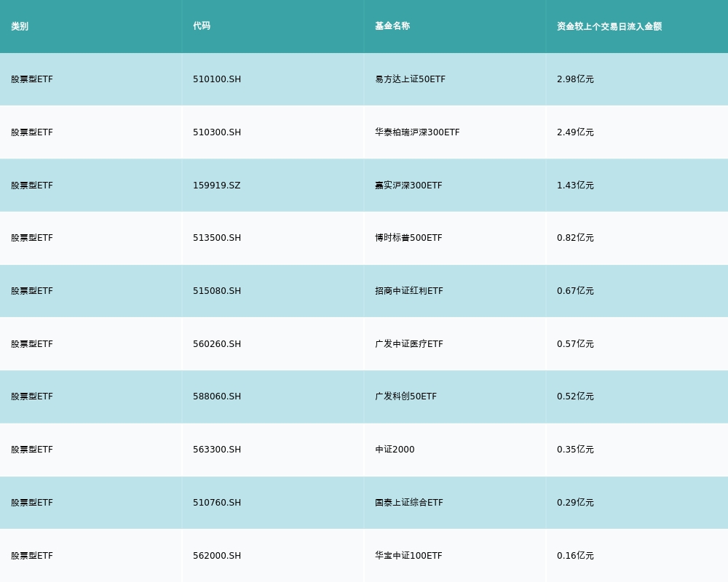This screenshot has width=728, height=582.
Task: Click code 588060.SH
Action: tap(217, 396)
